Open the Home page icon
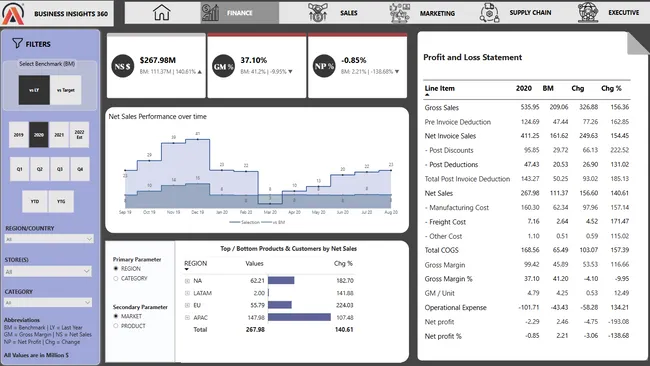The image size is (650, 366). pyautogui.click(x=162, y=12)
